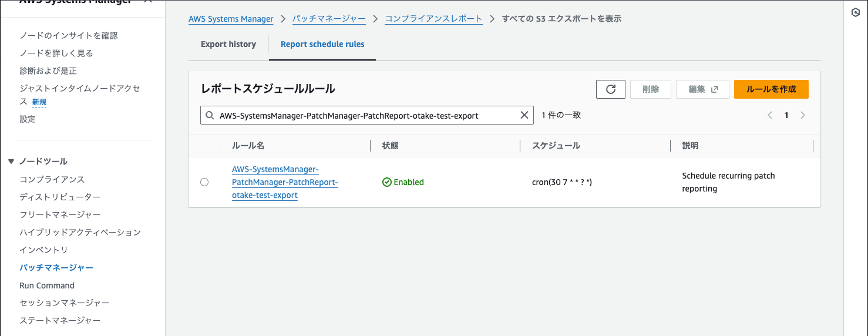Go to next page of rules

click(803, 115)
